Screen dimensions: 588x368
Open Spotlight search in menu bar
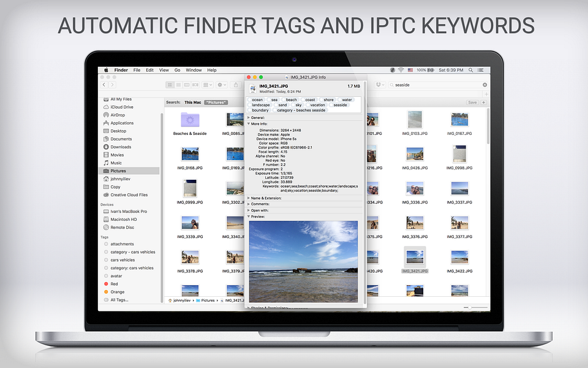coord(470,70)
